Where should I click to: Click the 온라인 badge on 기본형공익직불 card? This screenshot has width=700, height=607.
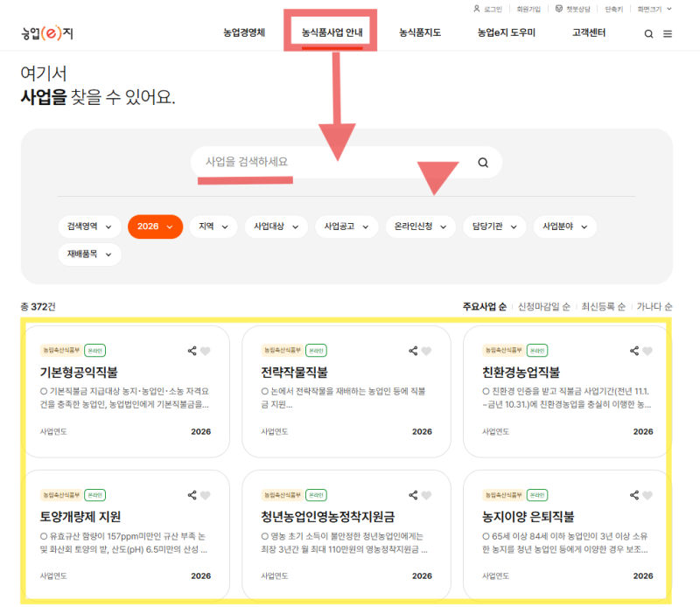[x=95, y=351]
